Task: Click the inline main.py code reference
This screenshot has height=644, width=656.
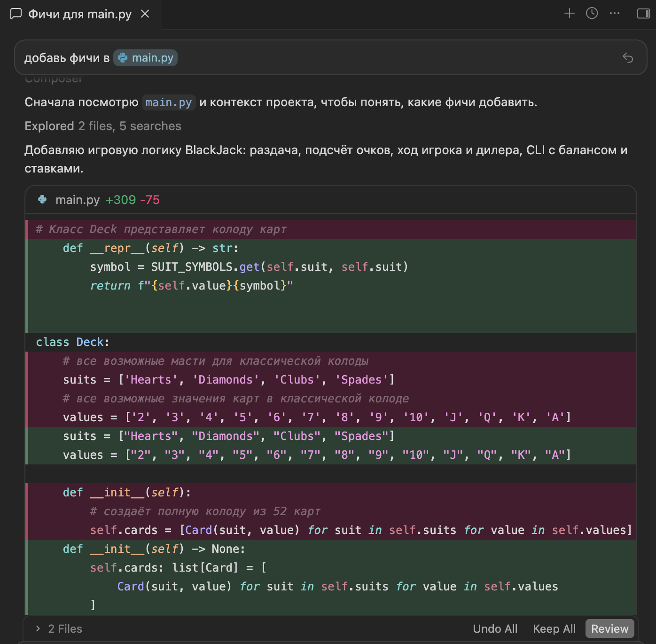Action: coord(169,102)
